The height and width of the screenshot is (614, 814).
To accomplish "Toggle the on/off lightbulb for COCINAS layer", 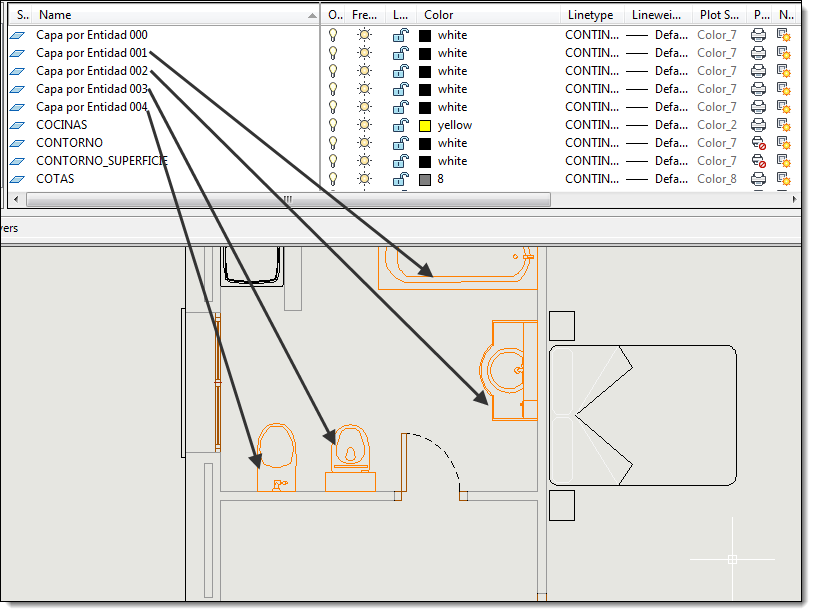I will click(333, 125).
